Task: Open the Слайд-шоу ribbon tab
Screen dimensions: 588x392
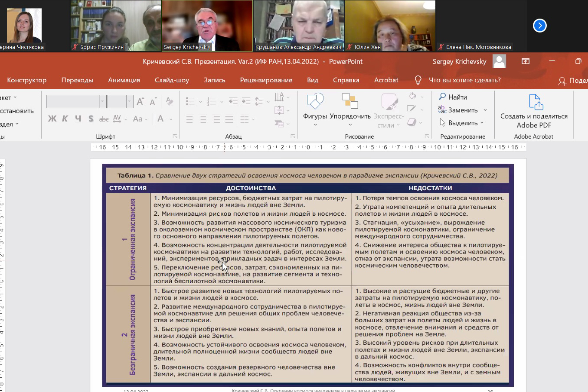Action: tap(172, 80)
